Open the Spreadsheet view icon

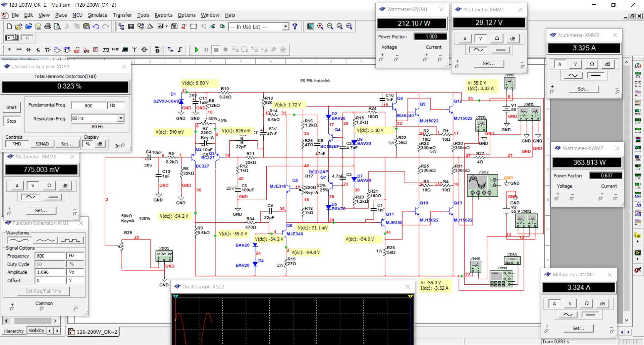click(131, 26)
